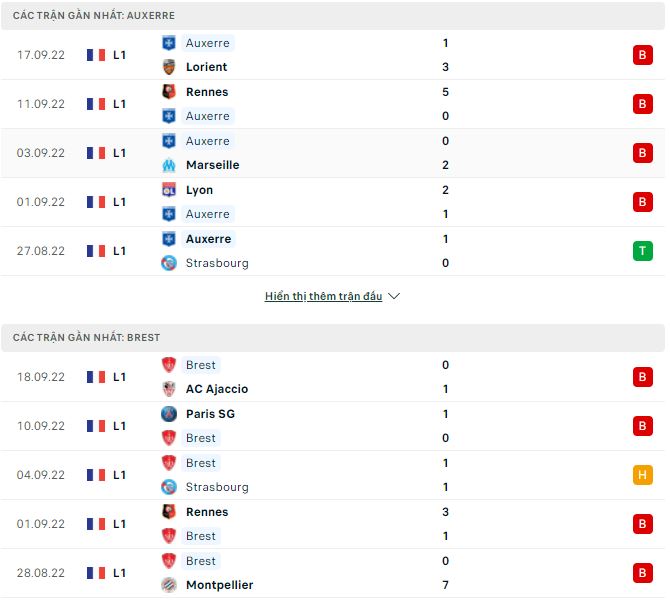Click the Brest section header

point(86,338)
